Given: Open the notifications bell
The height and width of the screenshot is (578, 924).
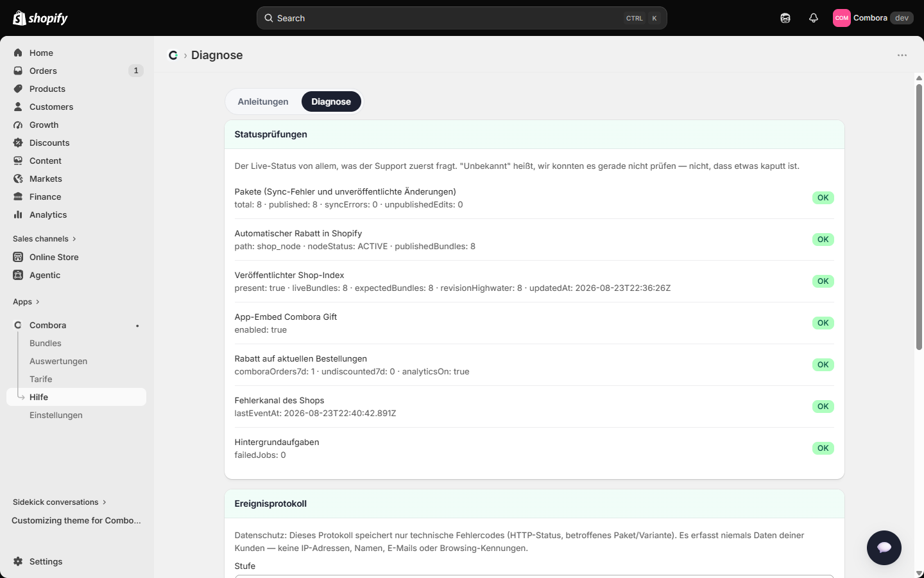Looking at the screenshot, I should 814,18.
